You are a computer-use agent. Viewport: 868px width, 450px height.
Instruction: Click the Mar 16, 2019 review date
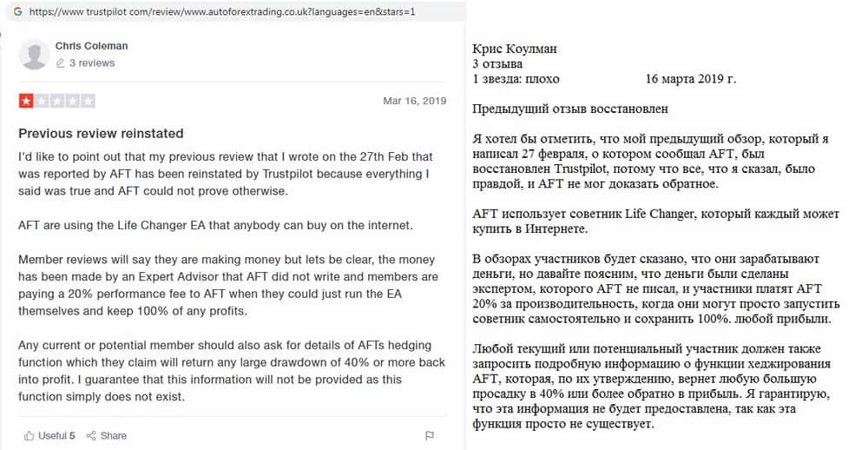tap(414, 101)
